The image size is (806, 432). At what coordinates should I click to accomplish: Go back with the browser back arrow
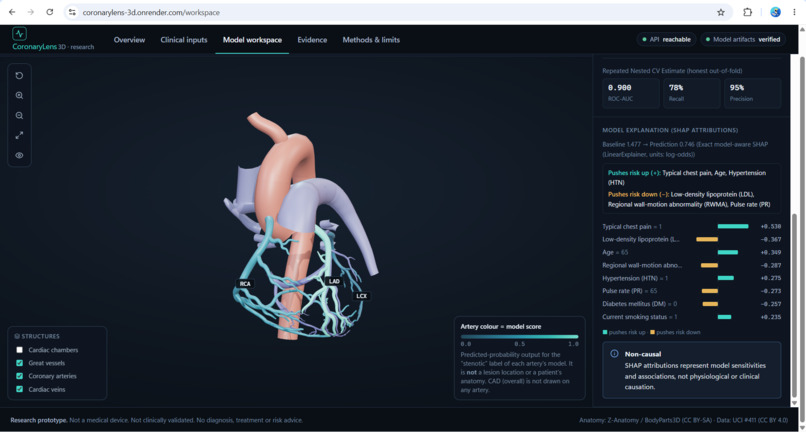[12, 12]
